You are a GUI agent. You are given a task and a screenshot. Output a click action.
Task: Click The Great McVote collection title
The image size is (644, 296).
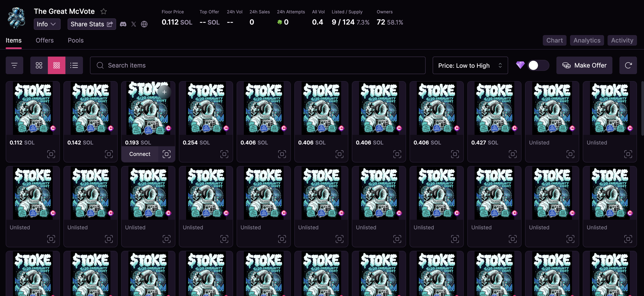[x=64, y=11]
